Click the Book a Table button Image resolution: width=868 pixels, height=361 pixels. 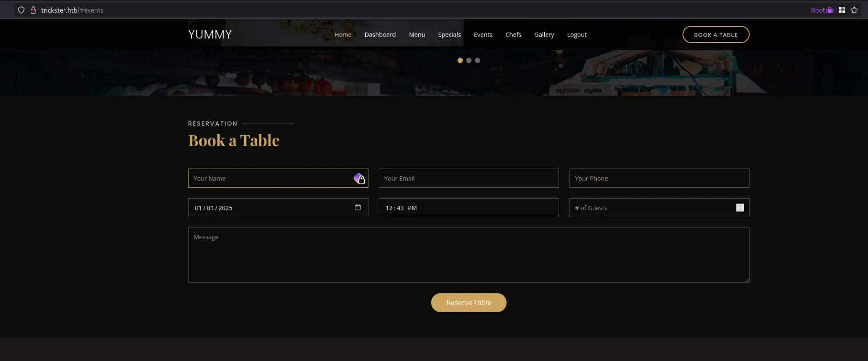click(x=716, y=34)
